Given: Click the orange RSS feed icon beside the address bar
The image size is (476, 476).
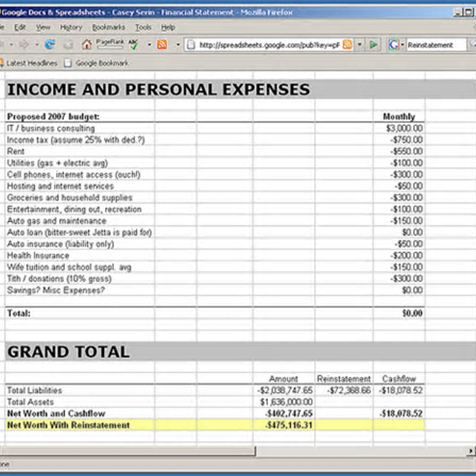Looking at the screenshot, I should point(348,44).
